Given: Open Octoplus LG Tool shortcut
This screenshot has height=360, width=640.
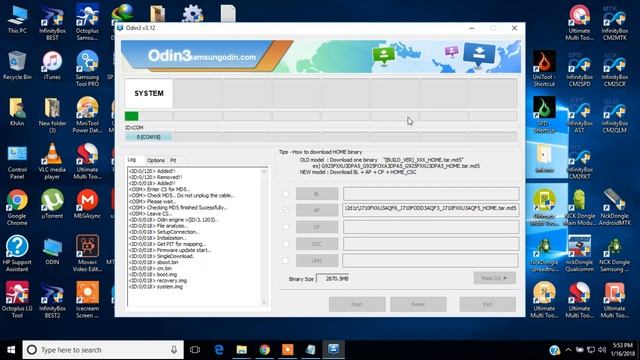Looking at the screenshot, I should [x=17, y=300].
